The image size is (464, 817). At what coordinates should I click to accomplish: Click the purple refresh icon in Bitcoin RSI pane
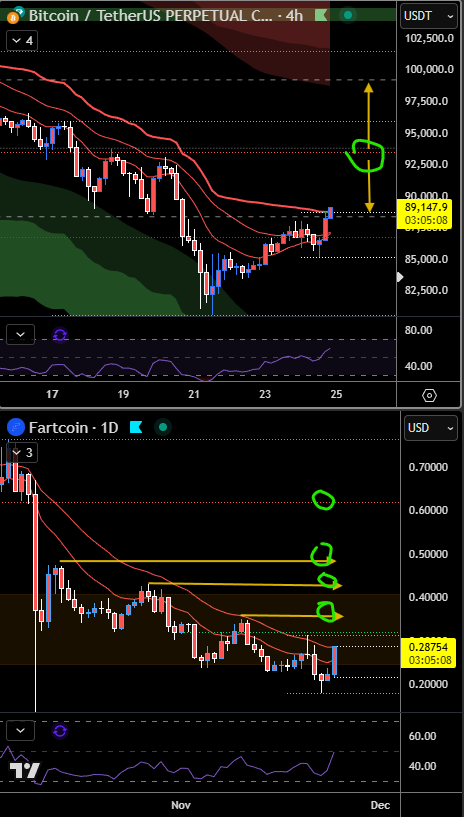pos(60,335)
